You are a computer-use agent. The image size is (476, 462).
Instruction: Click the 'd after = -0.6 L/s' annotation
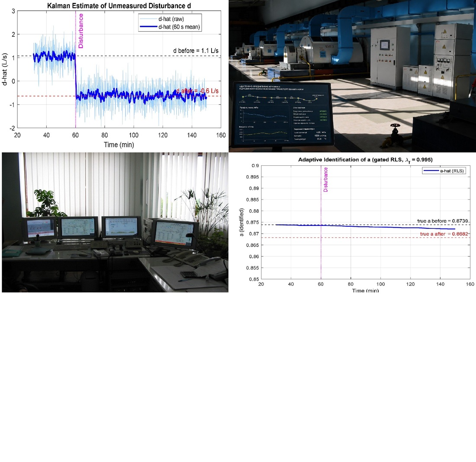197,91
